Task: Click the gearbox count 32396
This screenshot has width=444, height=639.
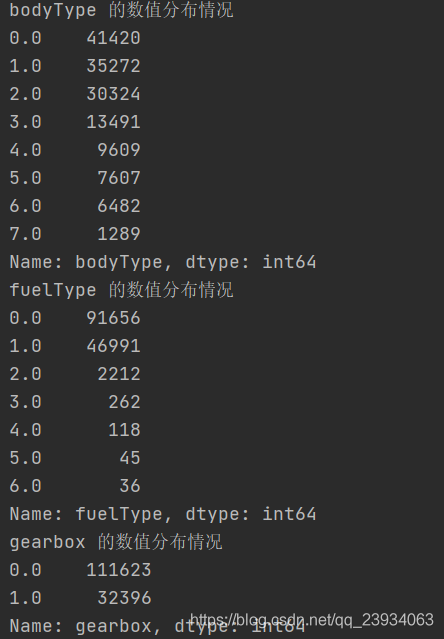Action: [125, 598]
